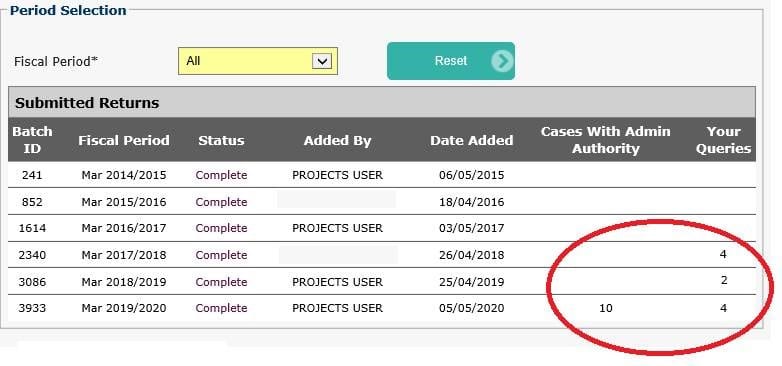The height and width of the screenshot is (366, 782).
Task: Click Cases With Admin Authority header
Action: tap(605, 140)
